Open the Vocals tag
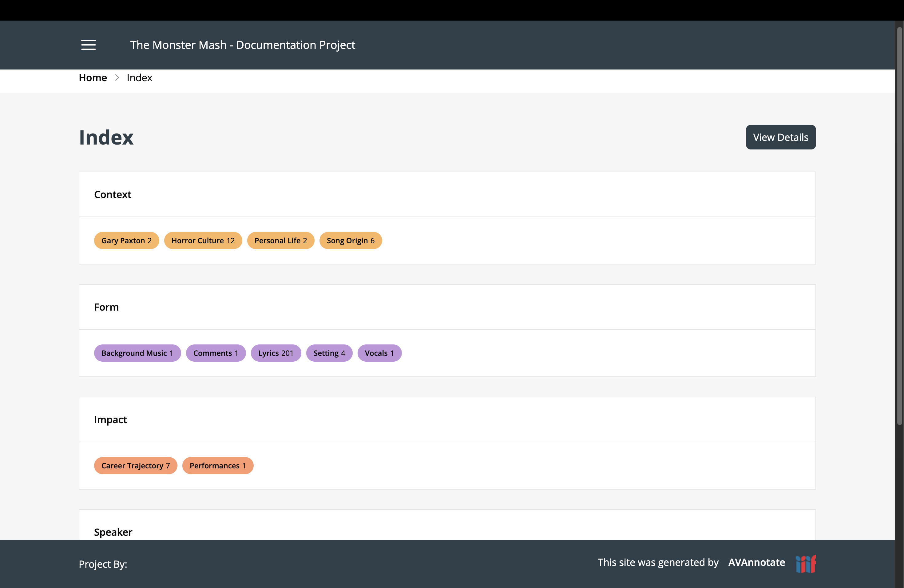 coord(379,353)
